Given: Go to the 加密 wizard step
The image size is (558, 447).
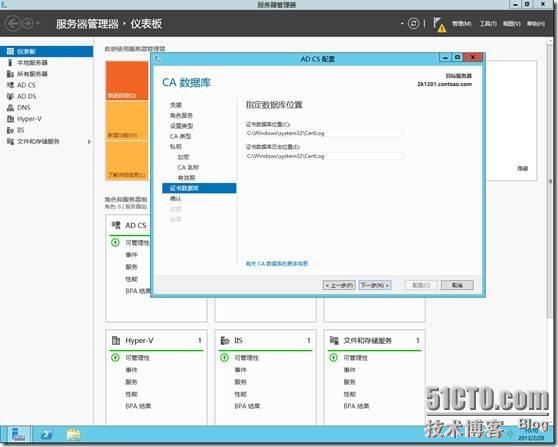Looking at the screenshot, I should [183, 157].
